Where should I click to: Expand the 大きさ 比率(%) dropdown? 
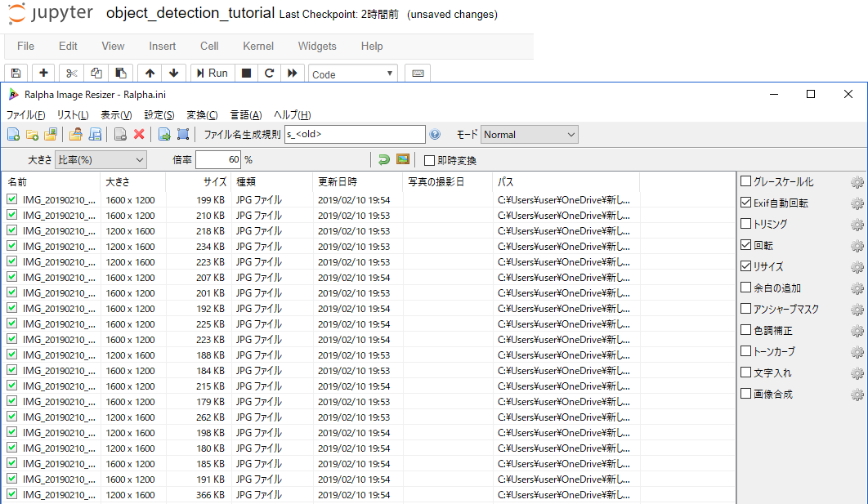101,160
